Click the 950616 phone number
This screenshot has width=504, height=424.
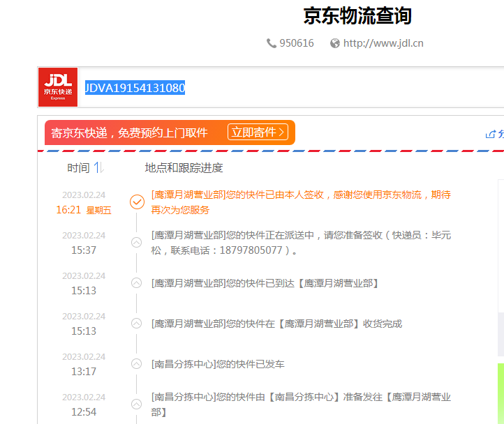pos(297,43)
